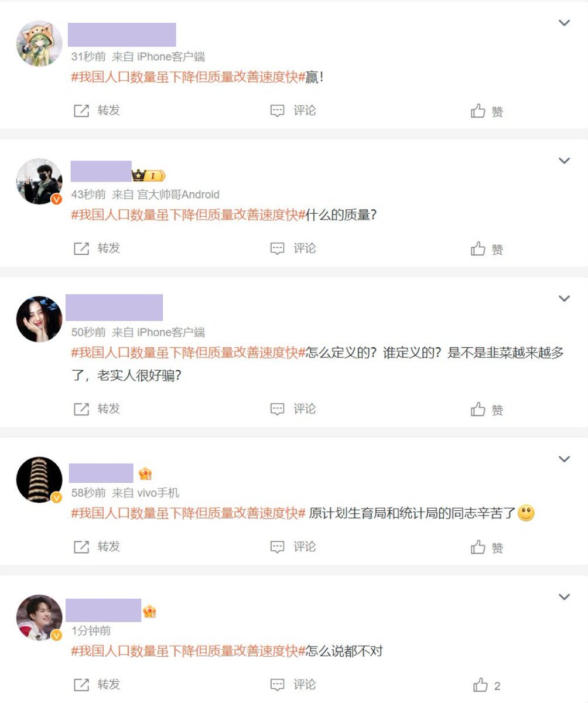Open comments on the 什么的质量 post
This screenshot has width=588, height=703.
click(x=293, y=248)
